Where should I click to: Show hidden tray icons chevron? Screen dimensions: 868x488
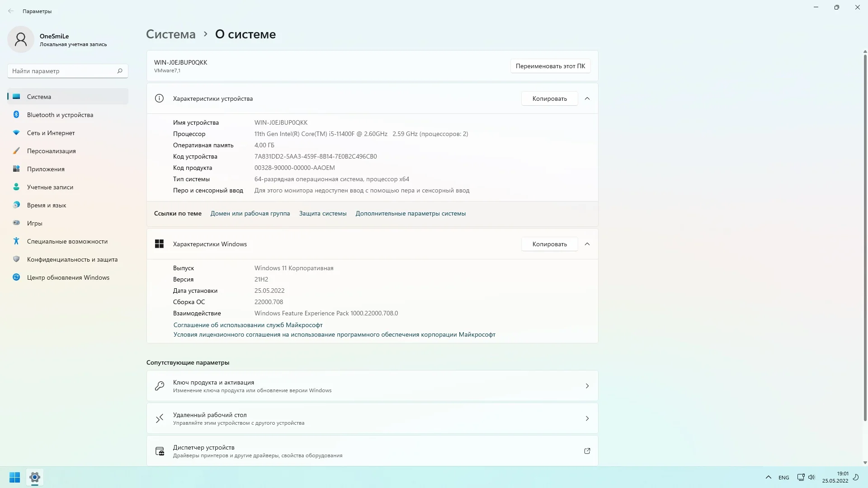point(768,477)
